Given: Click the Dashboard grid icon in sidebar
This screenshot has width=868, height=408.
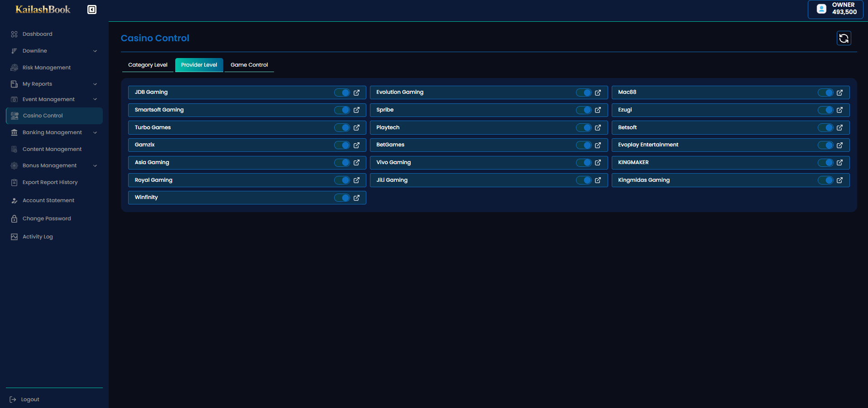Looking at the screenshot, I should 14,34.
